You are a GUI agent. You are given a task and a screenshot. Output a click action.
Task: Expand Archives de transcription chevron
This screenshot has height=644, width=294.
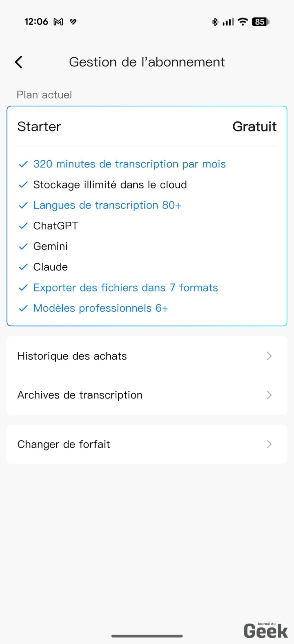(x=269, y=395)
